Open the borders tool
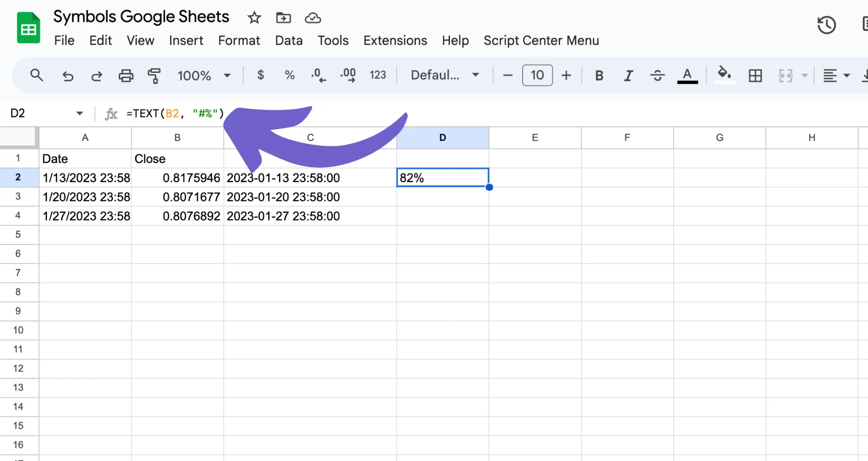 click(x=755, y=75)
